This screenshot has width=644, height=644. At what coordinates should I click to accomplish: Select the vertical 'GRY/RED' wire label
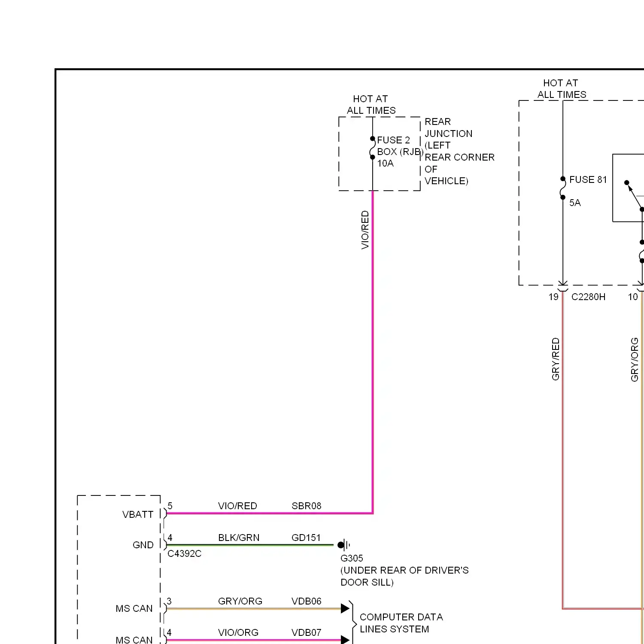556,359
